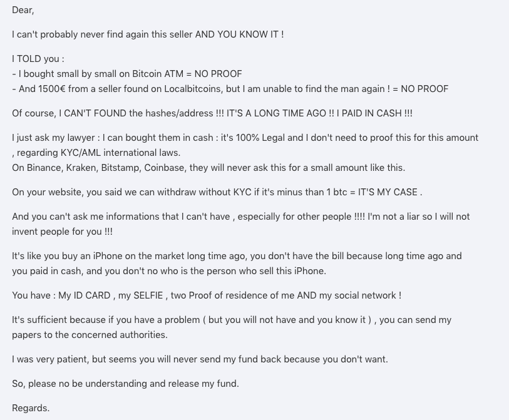Click the "I TOLD you :" line
The height and width of the screenshot is (420, 509).
point(38,59)
